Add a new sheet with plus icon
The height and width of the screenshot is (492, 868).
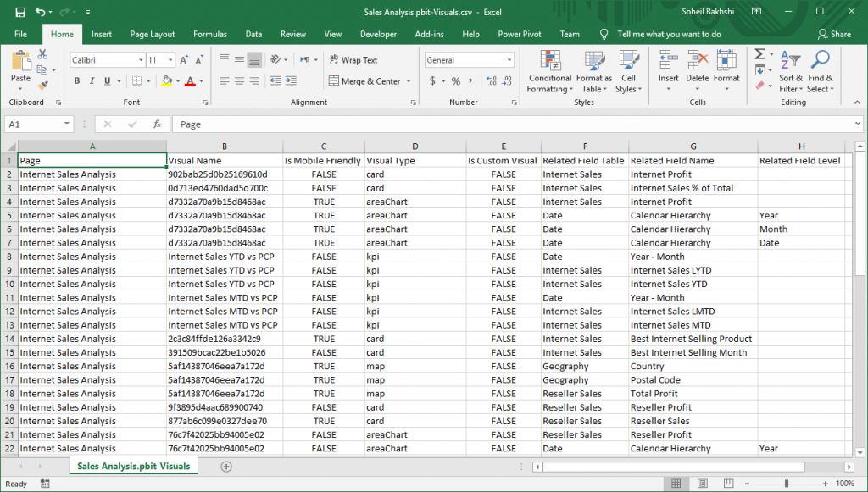226,466
